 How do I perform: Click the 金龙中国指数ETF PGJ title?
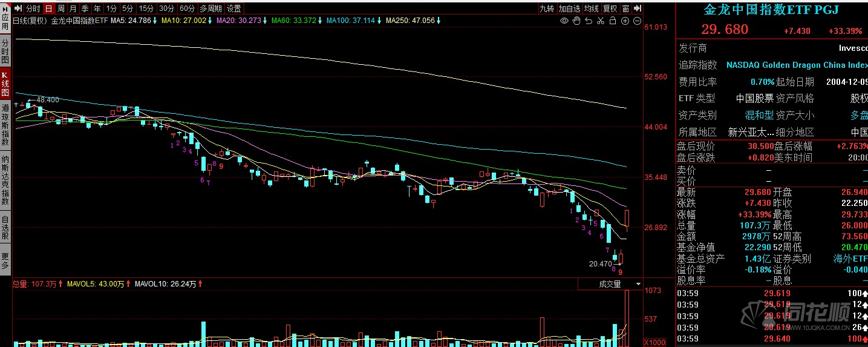tap(771, 10)
